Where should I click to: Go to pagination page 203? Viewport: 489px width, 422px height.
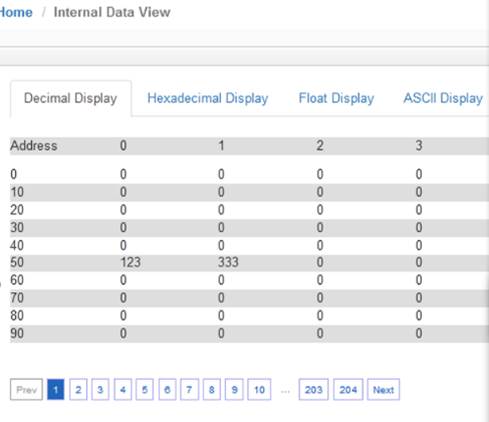pyautogui.click(x=313, y=389)
